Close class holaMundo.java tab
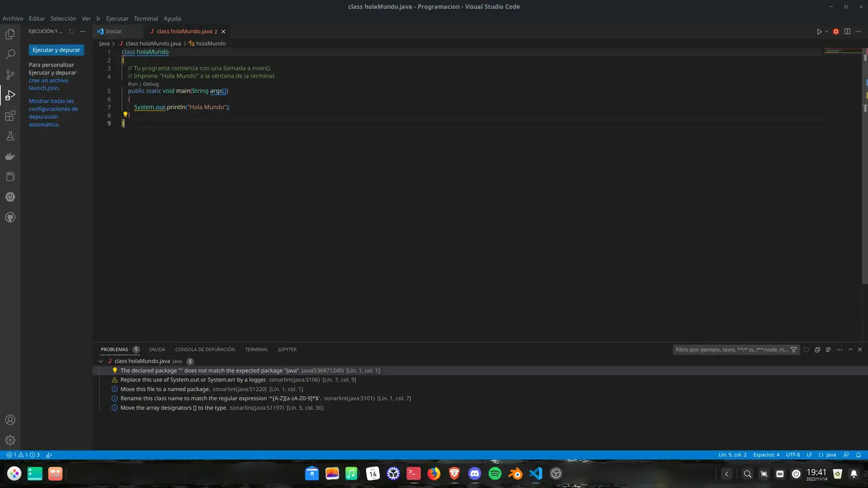The height and width of the screenshot is (488, 868). 223,31
